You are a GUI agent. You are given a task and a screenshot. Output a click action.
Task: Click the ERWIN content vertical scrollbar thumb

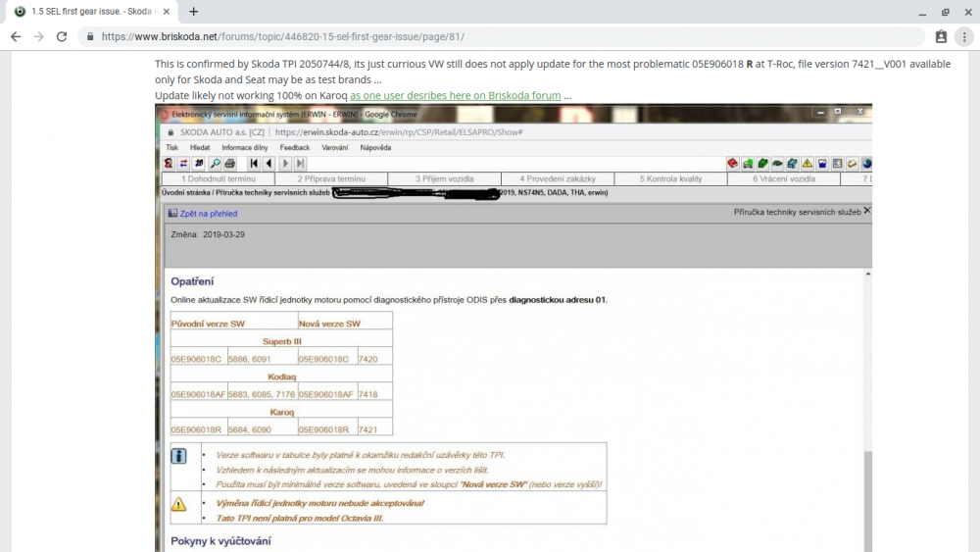coord(867,500)
